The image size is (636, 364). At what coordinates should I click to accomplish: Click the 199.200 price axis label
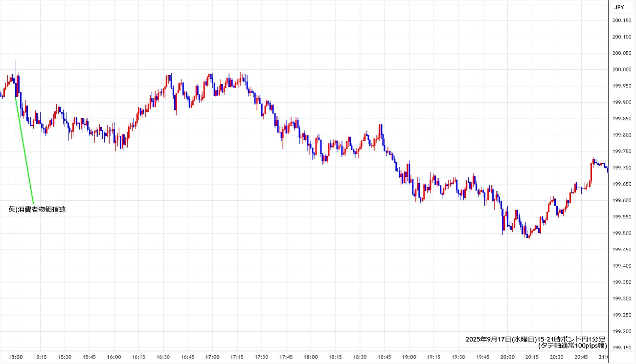click(621, 331)
